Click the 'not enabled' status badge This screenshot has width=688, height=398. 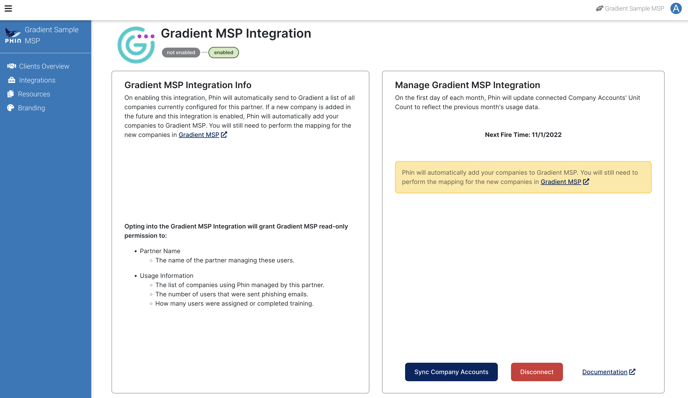pos(181,53)
